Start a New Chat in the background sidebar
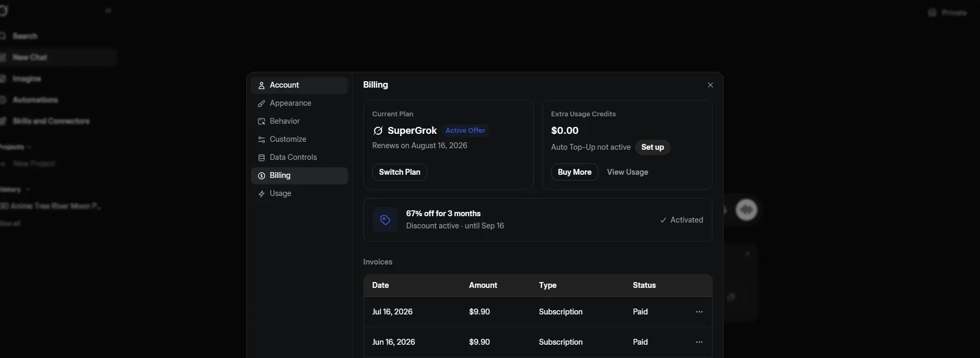This screenshot has height=358, width=980. (58, 57)
